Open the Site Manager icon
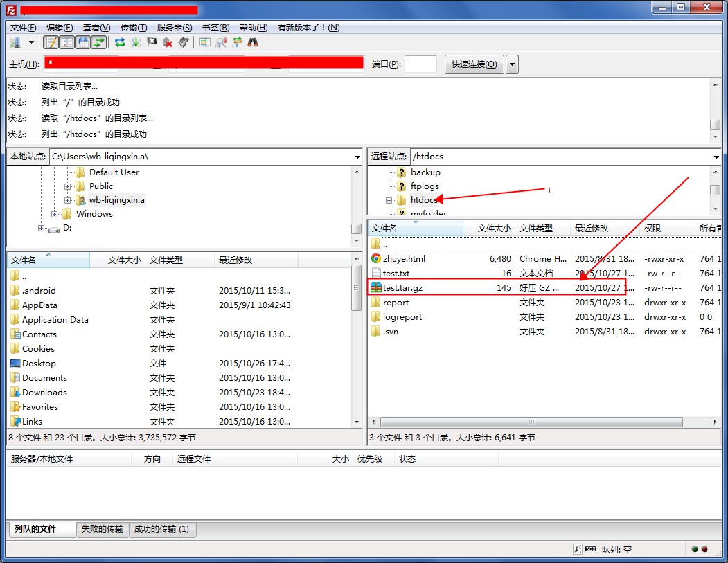Viewport: 728px width, 563px height. click(x=15, y=43)
